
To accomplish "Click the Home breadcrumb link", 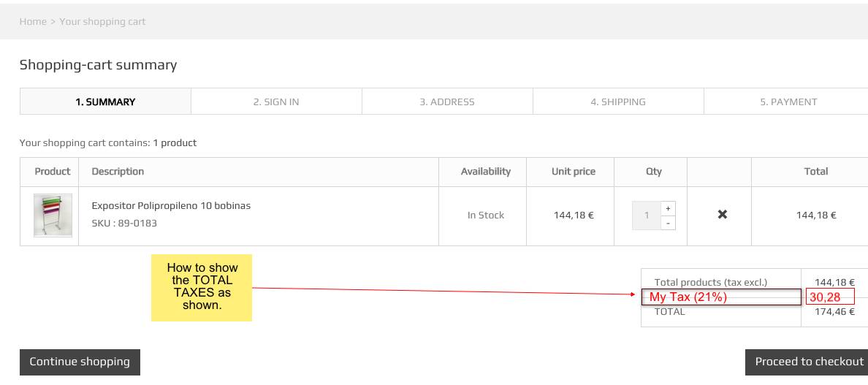I will [x=33, y=22].
